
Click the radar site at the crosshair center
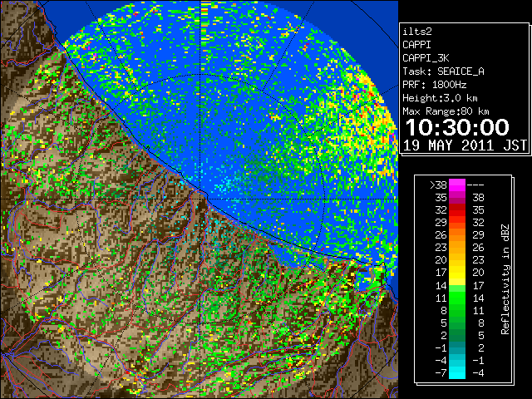coord(201,199)
